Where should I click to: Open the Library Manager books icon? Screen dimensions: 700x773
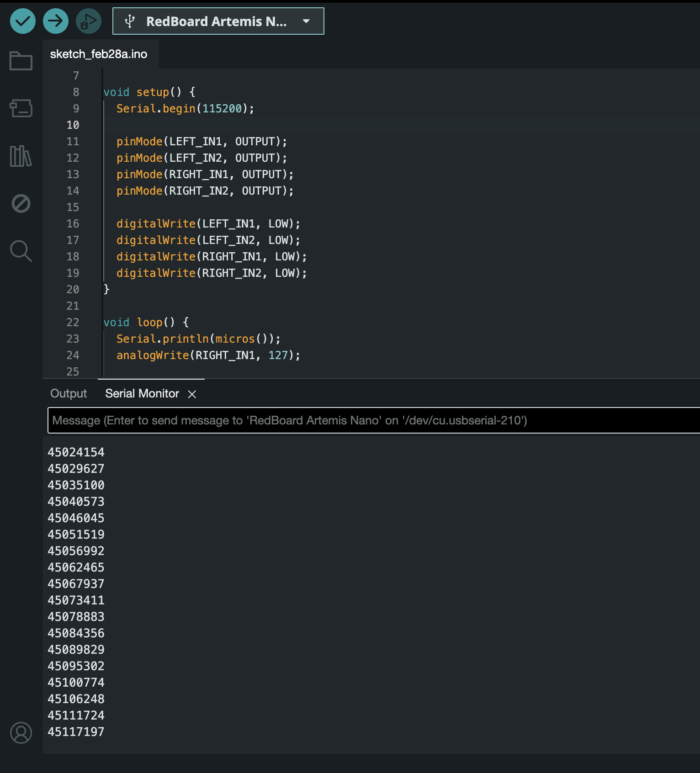coord(21,156)
